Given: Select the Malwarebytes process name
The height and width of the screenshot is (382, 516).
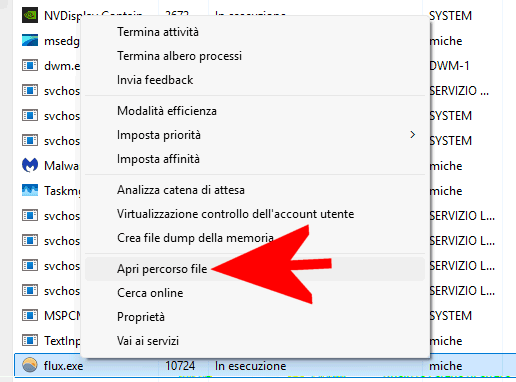Looking at the screenshot, I should click(62, 166).
